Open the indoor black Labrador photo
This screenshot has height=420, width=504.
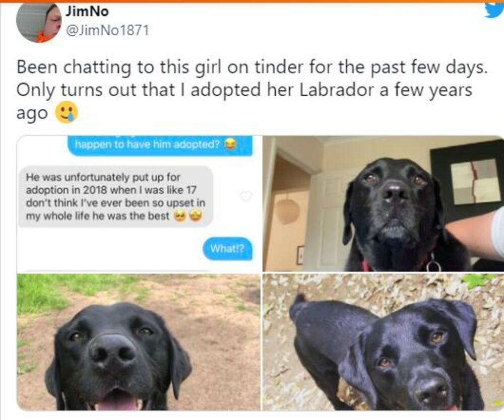click(383, 204)
